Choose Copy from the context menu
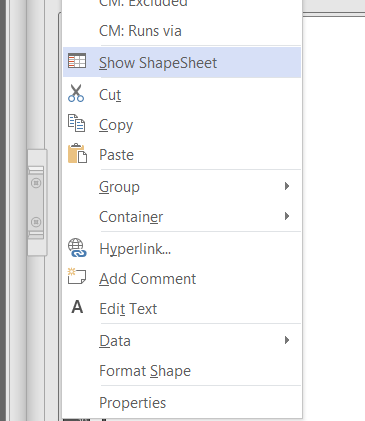365x421 pixels. (182, 125)
